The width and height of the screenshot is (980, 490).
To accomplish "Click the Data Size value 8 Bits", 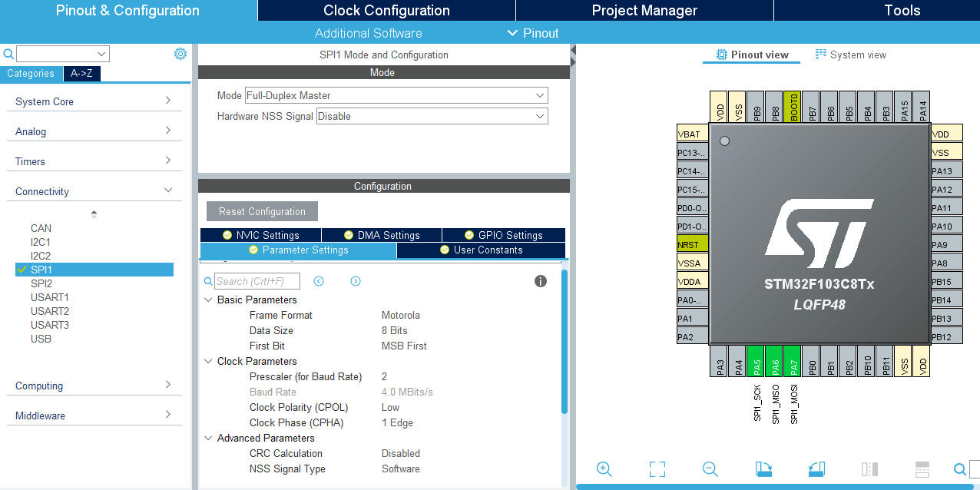I will (x=395, y=330).
